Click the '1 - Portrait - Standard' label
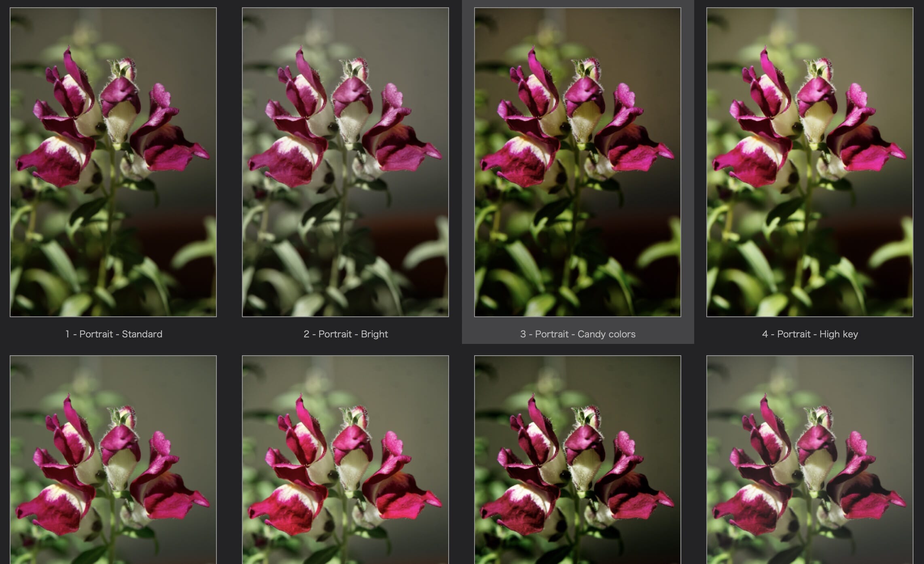Image resolution: width=924 pixels, height=564 pixels. click(114, 334)
